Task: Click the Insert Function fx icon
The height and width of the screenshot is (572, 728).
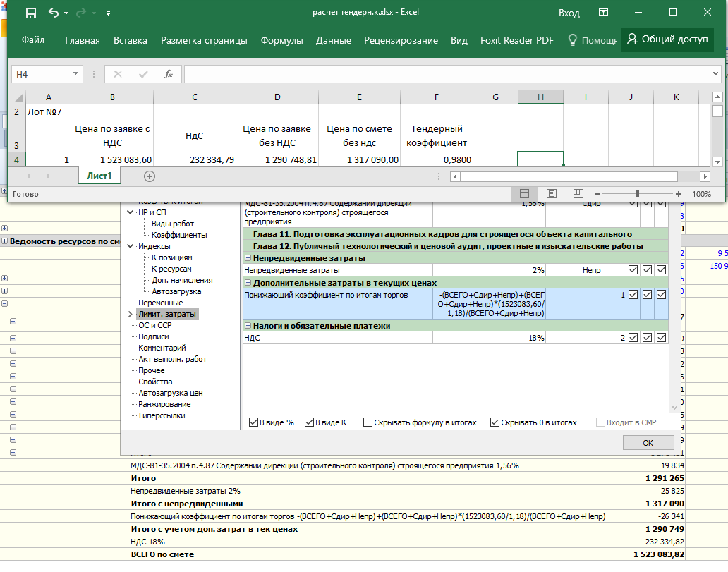Action: coord(168,74)
